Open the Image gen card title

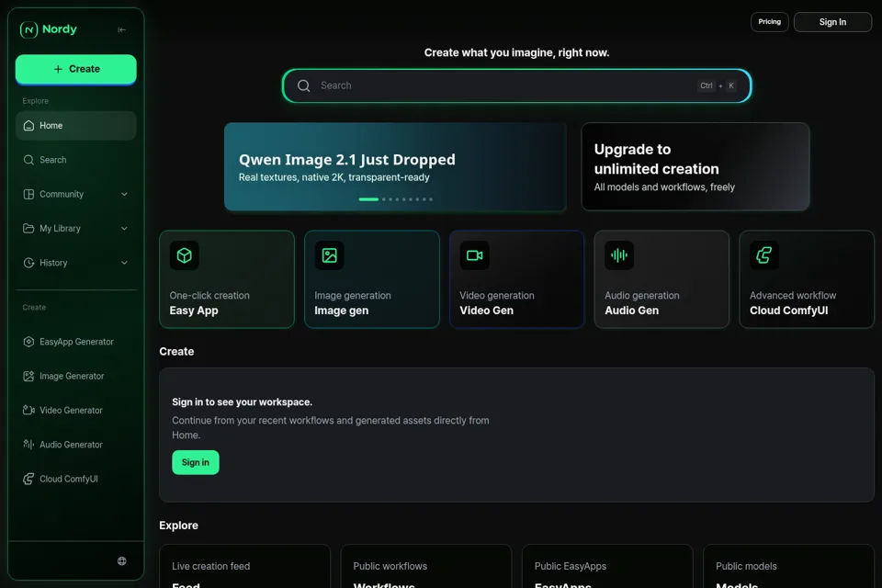tap(342, 311)
